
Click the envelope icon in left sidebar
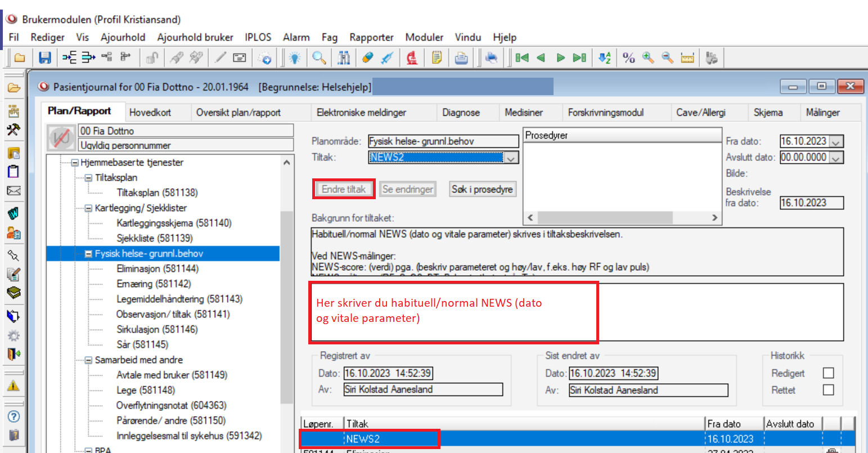click(14, 191)
